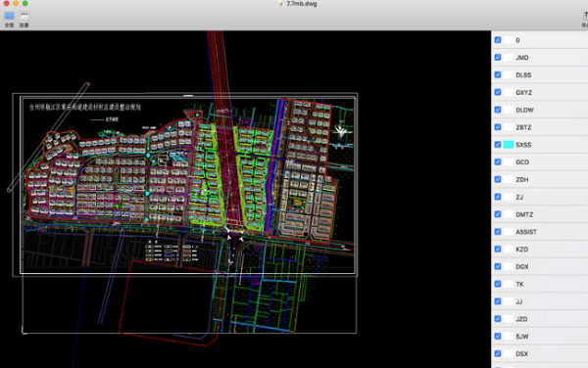This screenshot has height=368, width=588.
Task: Click the legend table below the site plan
Action: coord(172,253)
